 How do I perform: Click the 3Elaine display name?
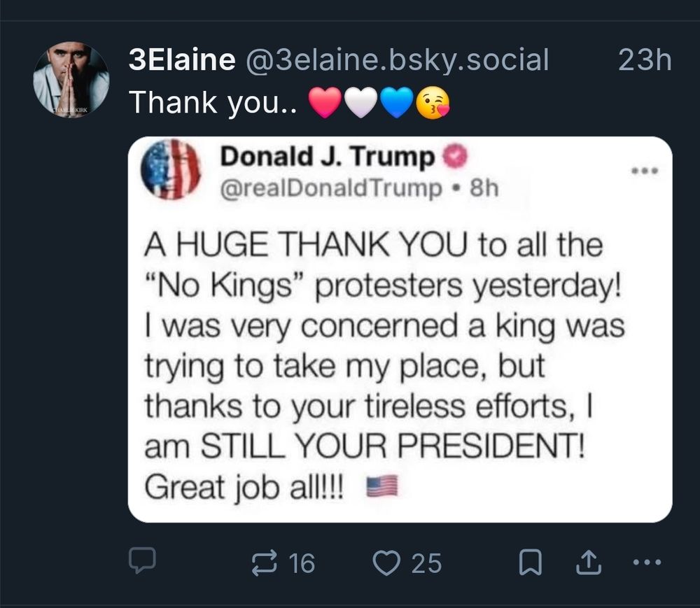181,61
